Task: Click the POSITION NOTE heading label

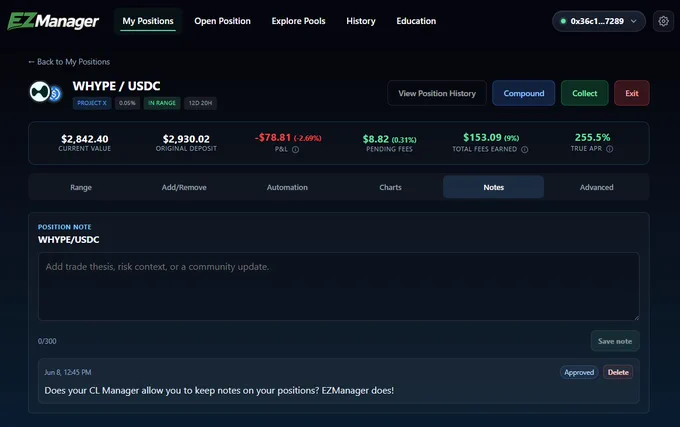Action: click(x=65, y=227)
